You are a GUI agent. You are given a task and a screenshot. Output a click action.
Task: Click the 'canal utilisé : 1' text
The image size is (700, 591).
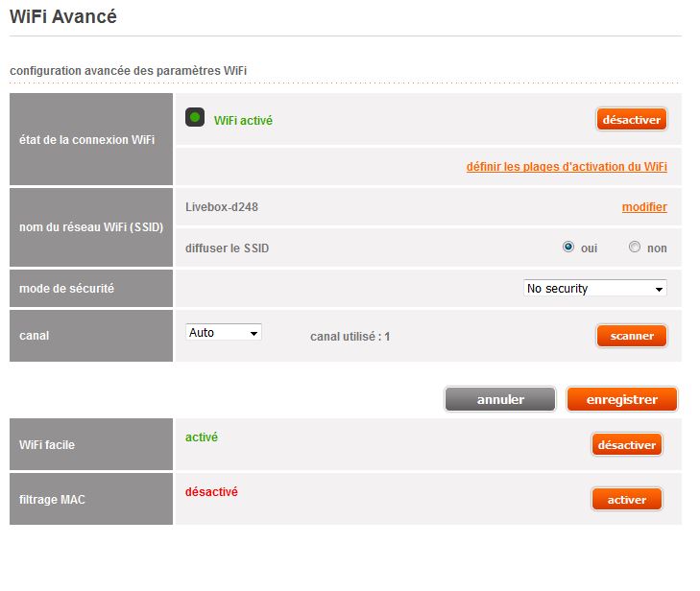[350, 337]
